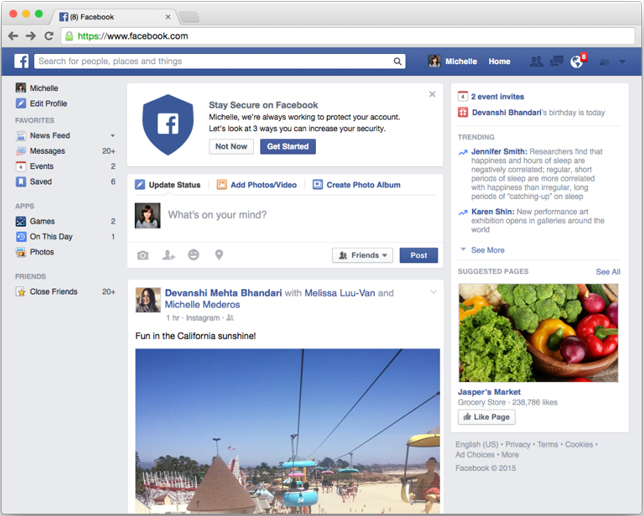Click the On This Day clock icon
644x516 pixels.
tap(21, 237)
